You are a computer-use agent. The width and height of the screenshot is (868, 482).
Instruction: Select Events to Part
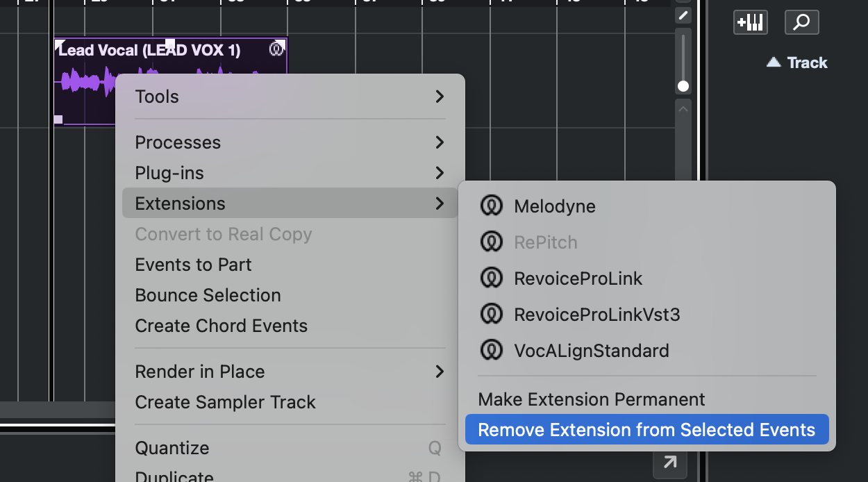pos(193,265)
